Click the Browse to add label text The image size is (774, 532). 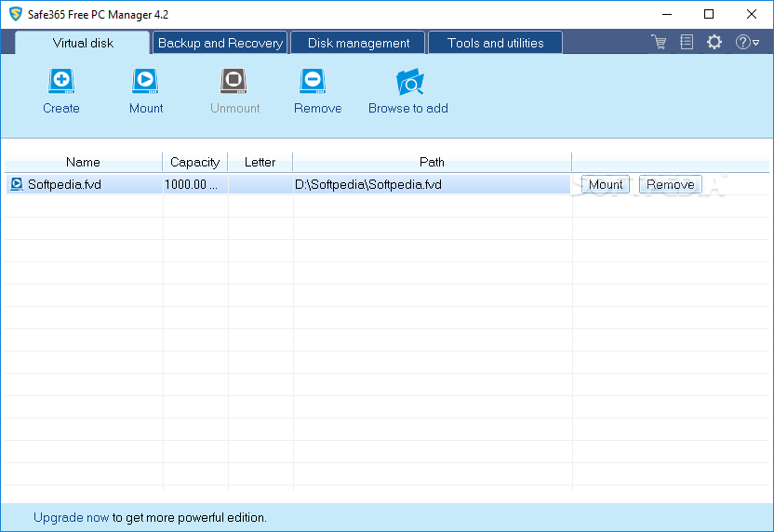[408, 108]
